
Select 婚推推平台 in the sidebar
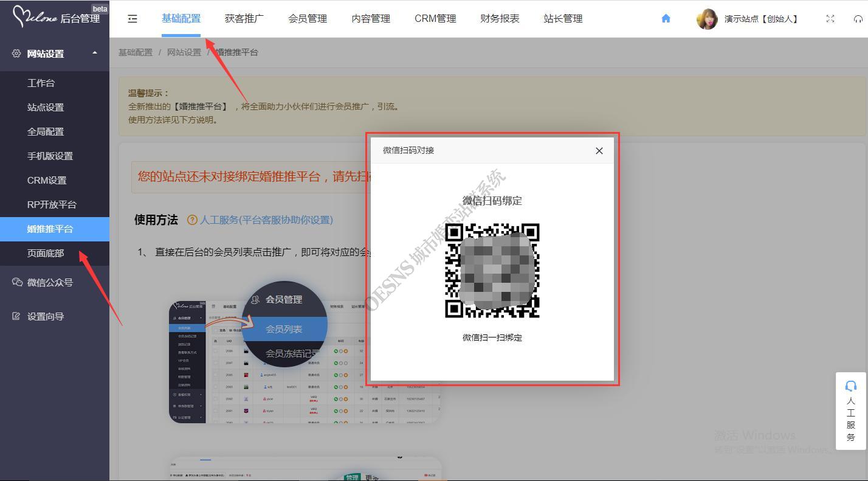coord(55,229)
